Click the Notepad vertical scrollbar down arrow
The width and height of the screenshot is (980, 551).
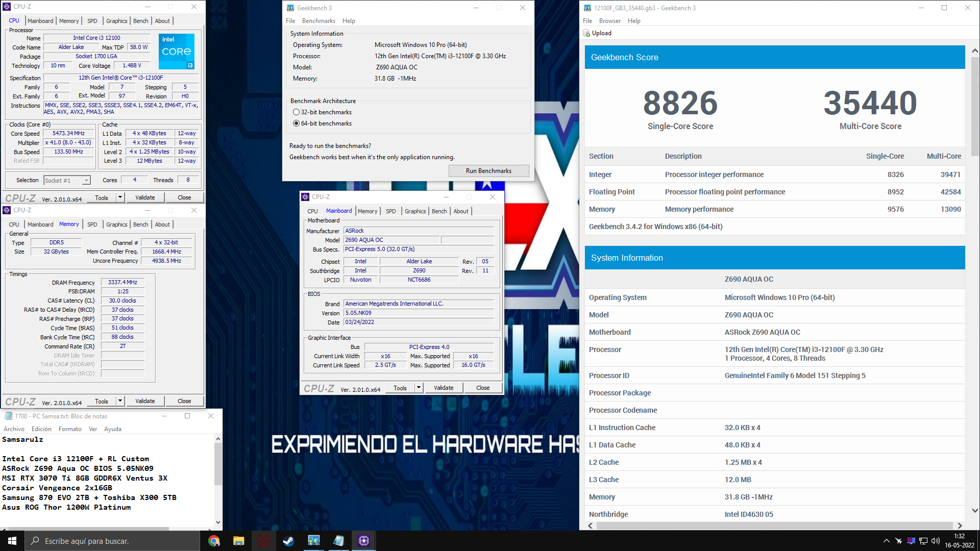click(218, 522)
